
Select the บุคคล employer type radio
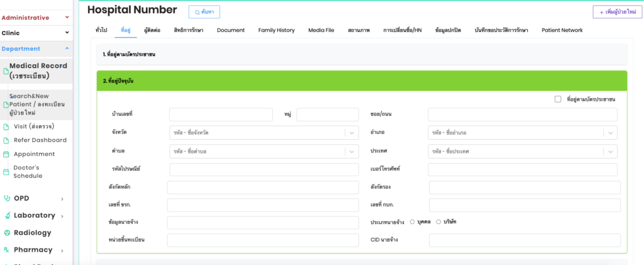point(412,222)
